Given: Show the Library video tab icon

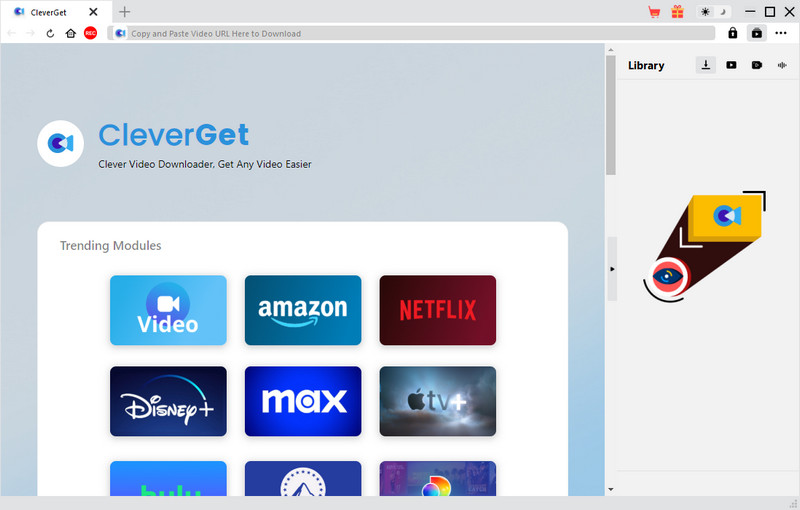Looking at the screenshot, I should [x=731, y=65].
